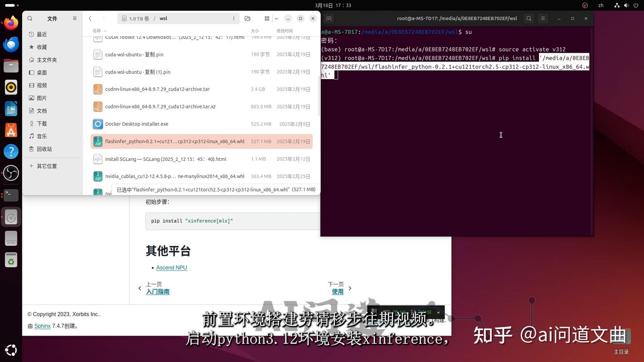644x362 pixels.
Task: Click the back navigation arrow in Files
Action: click(90, 18)
